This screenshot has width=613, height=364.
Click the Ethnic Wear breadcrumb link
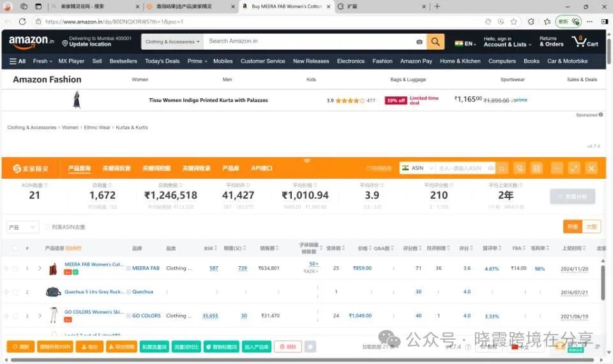(x=97, y=128)
